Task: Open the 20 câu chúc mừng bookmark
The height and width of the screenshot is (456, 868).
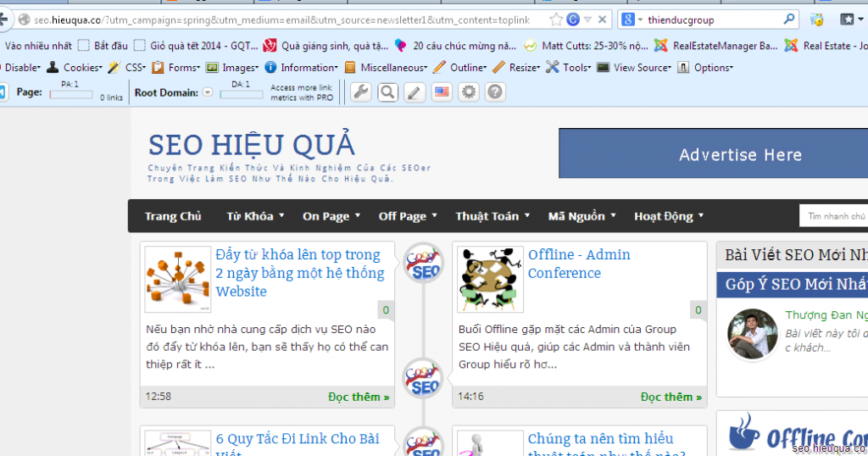Action: (x=455, y=46)
